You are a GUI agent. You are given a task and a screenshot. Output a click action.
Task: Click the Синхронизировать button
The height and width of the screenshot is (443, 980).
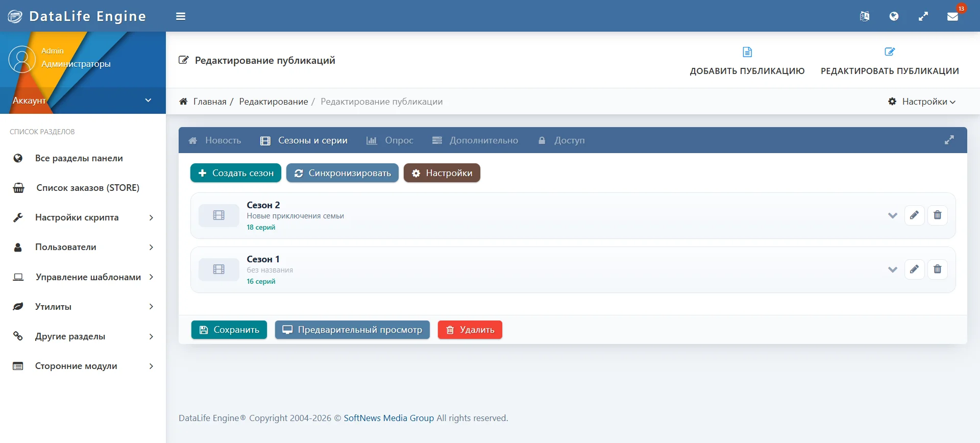(x=342, y=173)
